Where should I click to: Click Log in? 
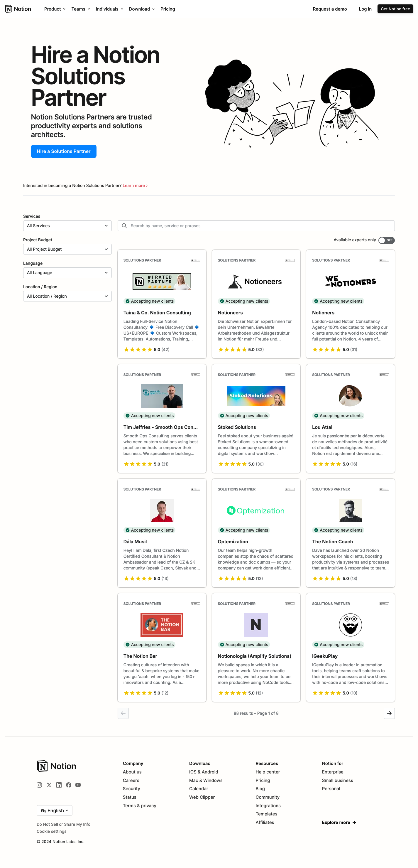click(x=365, y=9)
